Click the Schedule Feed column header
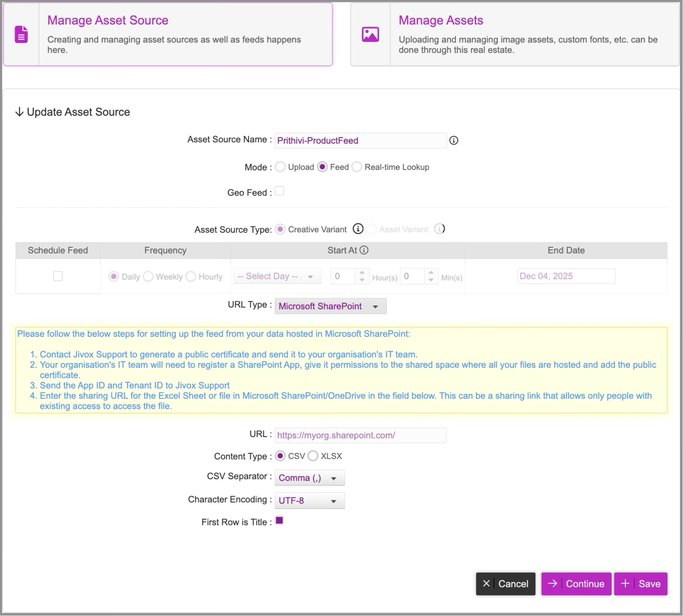The height and width of the screenshot is (616, 683). (x=58, y=250)
